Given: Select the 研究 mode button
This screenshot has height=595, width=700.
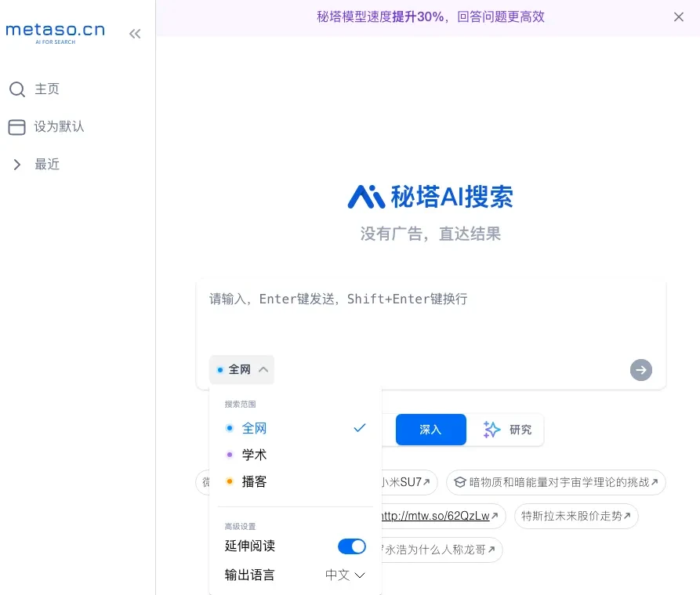Looking at the screenshot, I should [506, 430].
